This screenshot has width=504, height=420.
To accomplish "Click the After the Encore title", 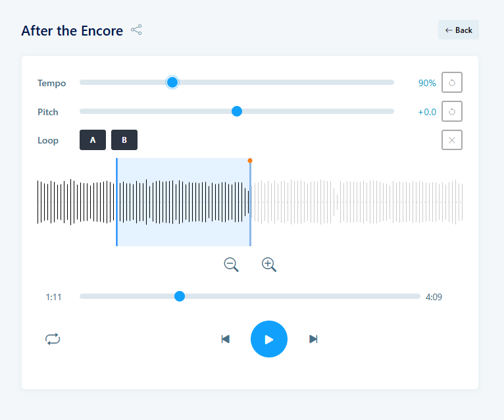I will coord(72,31).
